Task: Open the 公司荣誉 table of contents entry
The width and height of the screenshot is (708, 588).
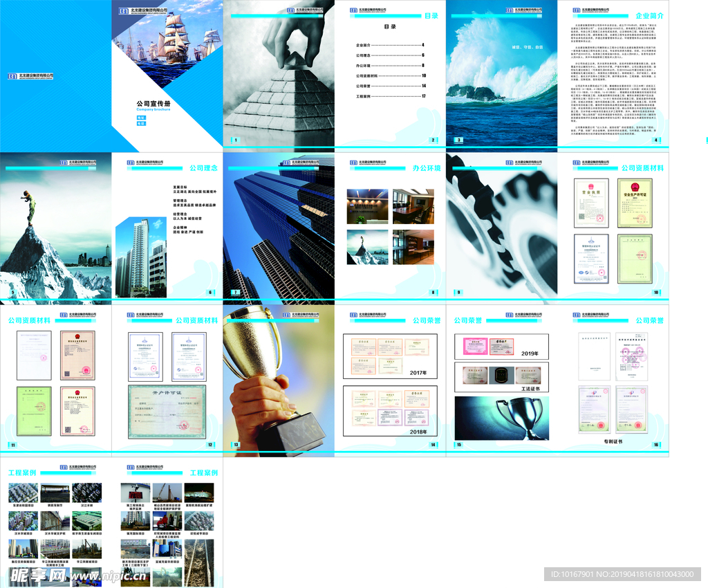Action: pyautogui.click(x=390, y=86)
